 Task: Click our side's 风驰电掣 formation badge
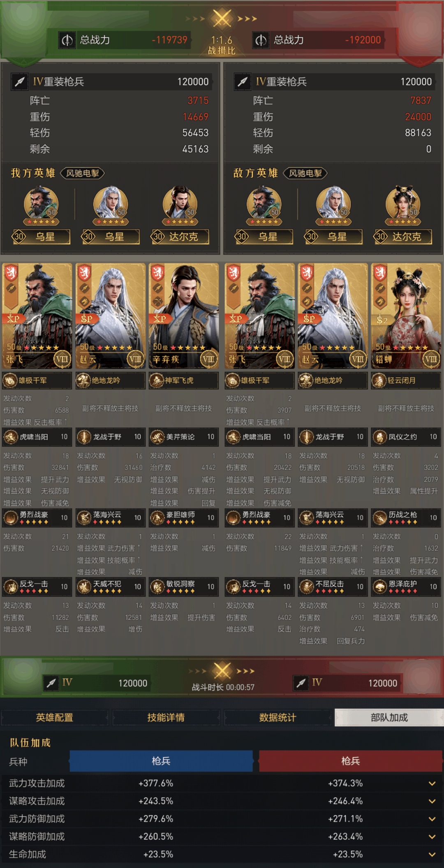click(83, 173)
